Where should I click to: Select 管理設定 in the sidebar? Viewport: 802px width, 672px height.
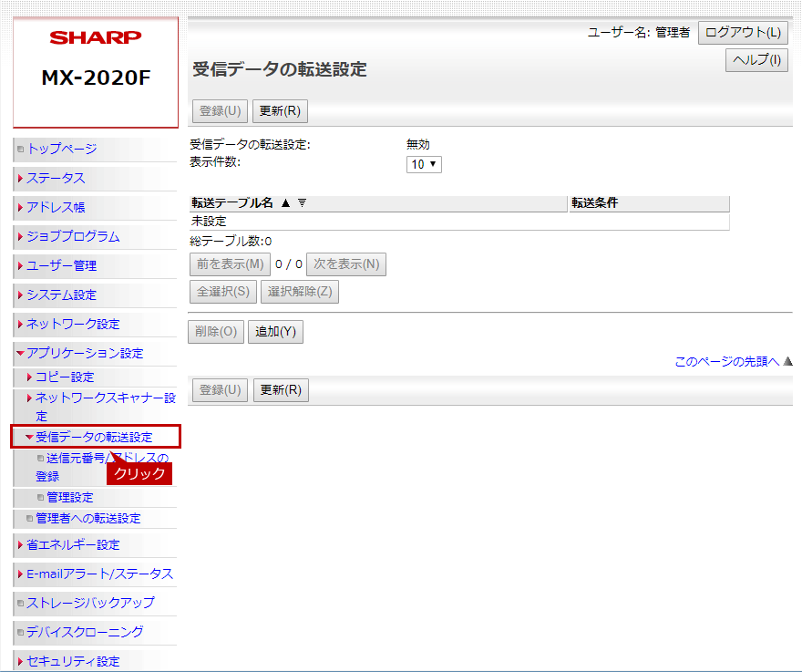click(x=69, y=497)
